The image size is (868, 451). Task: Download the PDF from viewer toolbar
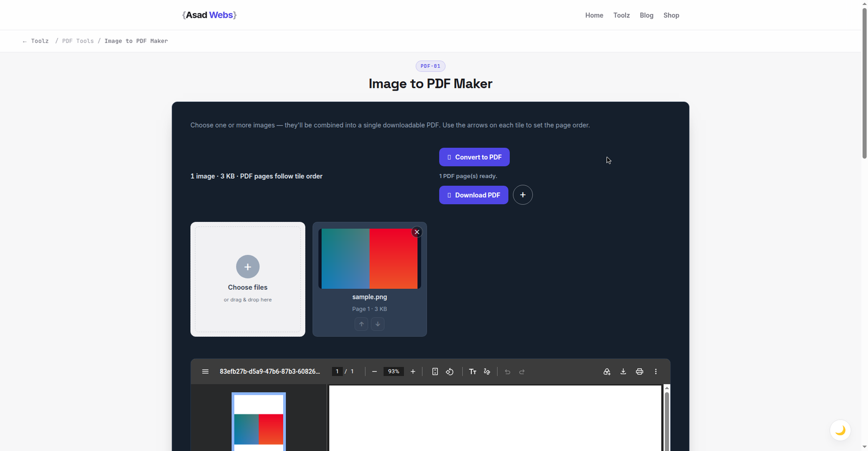pos(623,371)
